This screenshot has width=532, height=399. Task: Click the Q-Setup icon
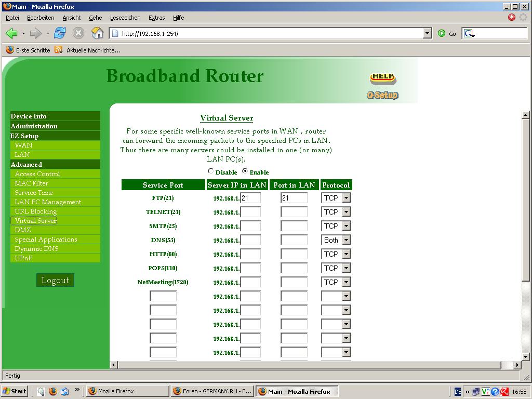(382, 95)
